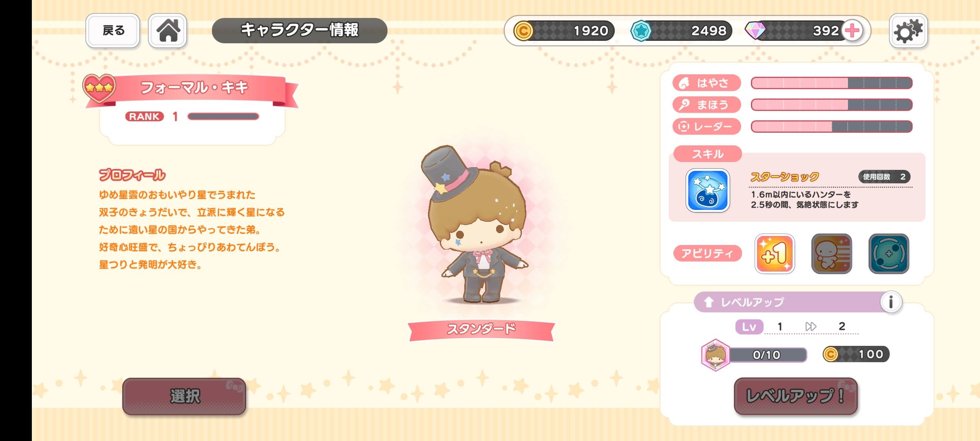The image size is (980, 441).
Task: Select the locked running-character ability icon
Action: click(x=831, y=254)
